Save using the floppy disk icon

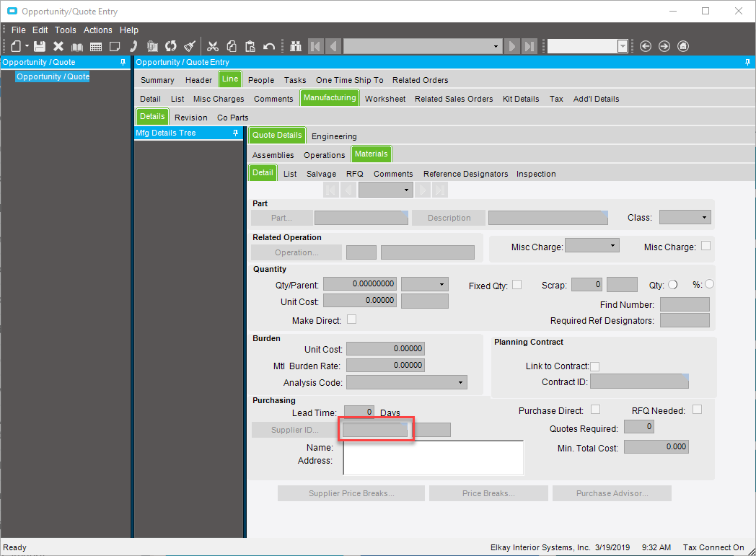click(x=40, y=46)
